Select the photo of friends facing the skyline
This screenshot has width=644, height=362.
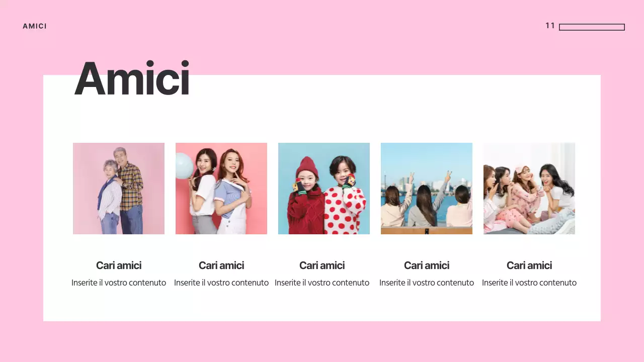pyautogui.click(x=427, y=189)
